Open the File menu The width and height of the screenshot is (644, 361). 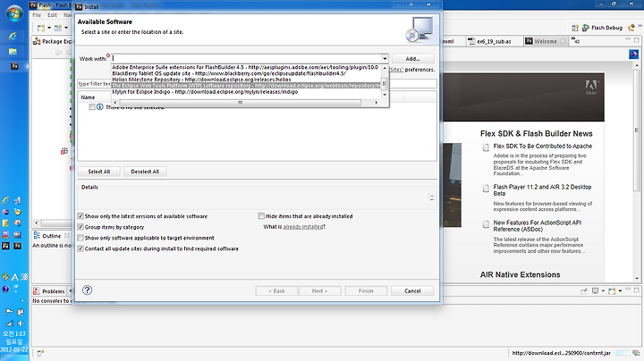[37, 15]
